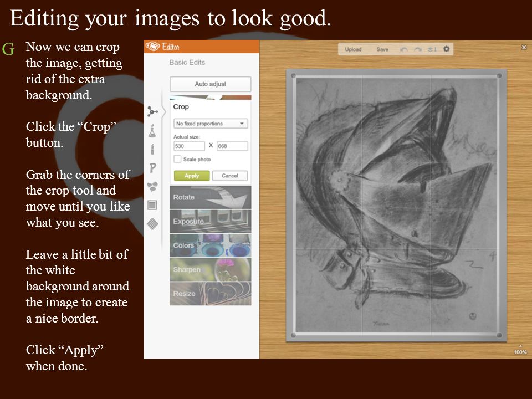Click the width field showing 530
This screenshot has width=532, height=399.
point(189,146)
